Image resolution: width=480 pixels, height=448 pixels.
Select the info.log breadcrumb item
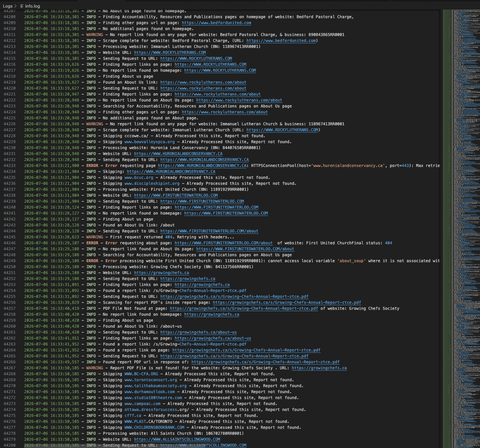(x=32, y=6)
